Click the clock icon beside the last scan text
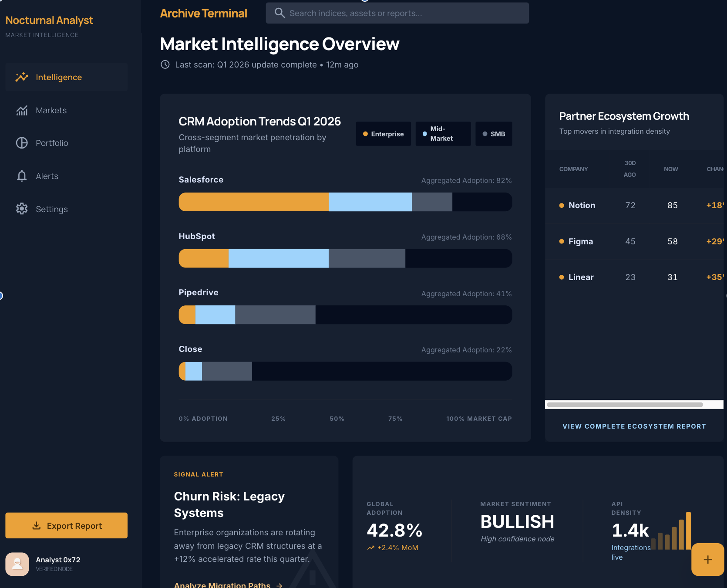This screenshot has width=727, height=588. (x=165, y=64)
